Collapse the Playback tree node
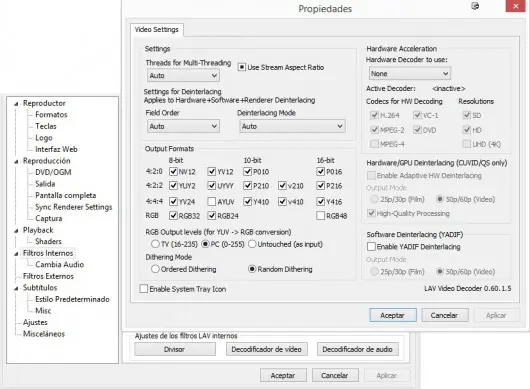Image resolution: width=530 pixels, height=389 pixels. (16, 230)
